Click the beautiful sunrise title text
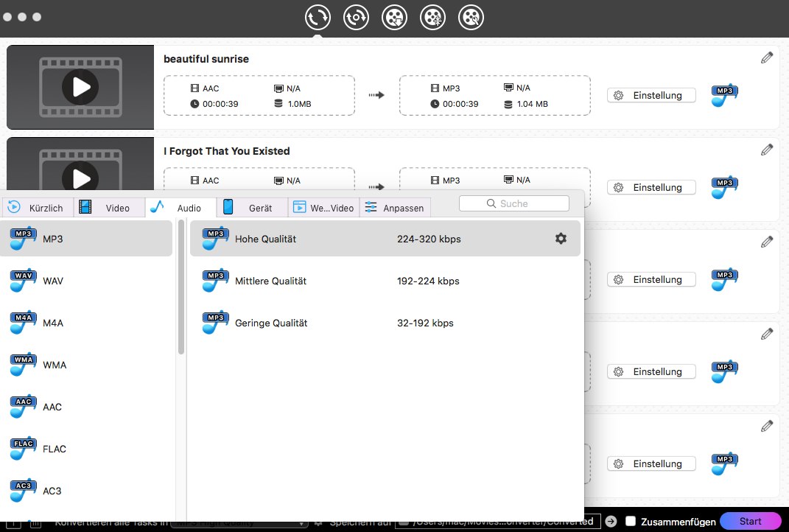The image size is (789, 532). click(x=206, y=59)
